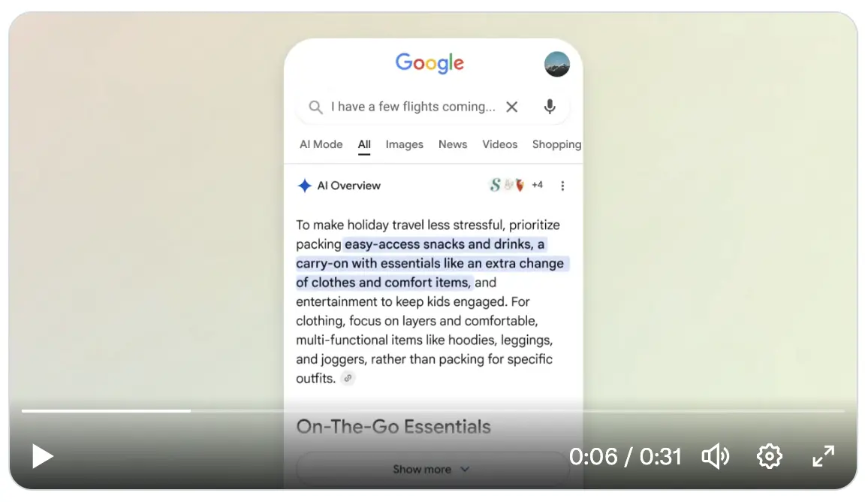Open the +4 sources list

tap(537, 185)
